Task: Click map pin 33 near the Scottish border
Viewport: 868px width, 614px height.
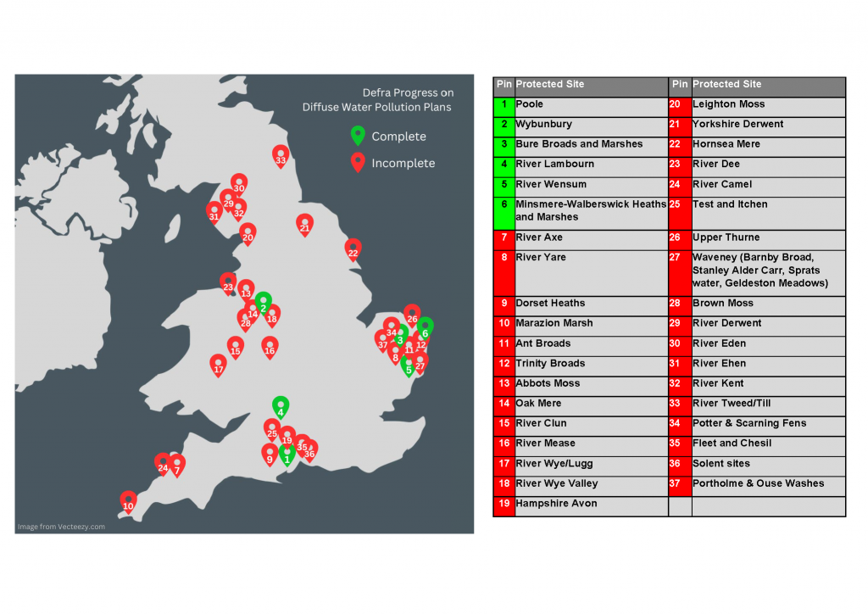Action: (x=281, y=157)
